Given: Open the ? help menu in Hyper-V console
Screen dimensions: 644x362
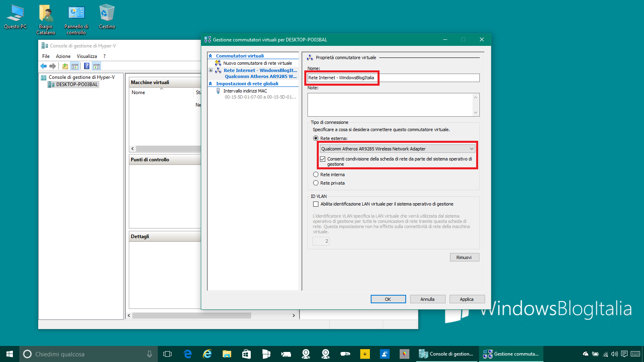Looking at the screenshot, I should click(104, 56).
